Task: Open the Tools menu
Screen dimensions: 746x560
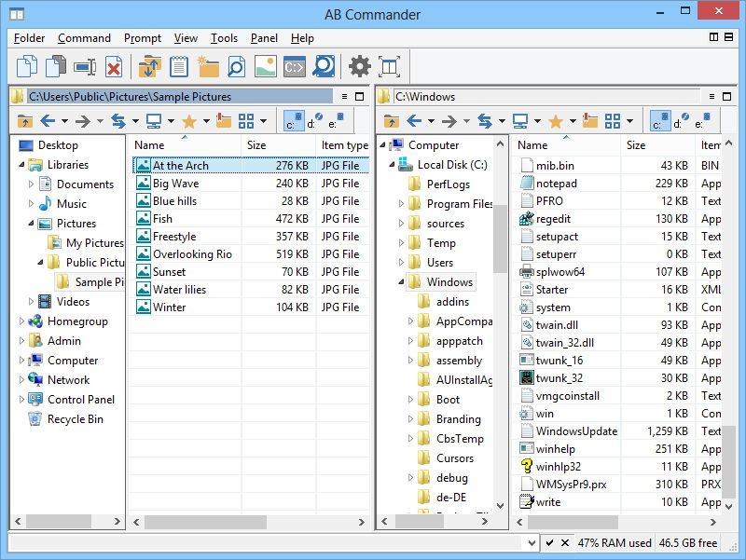Action: [x=224, y=38]
